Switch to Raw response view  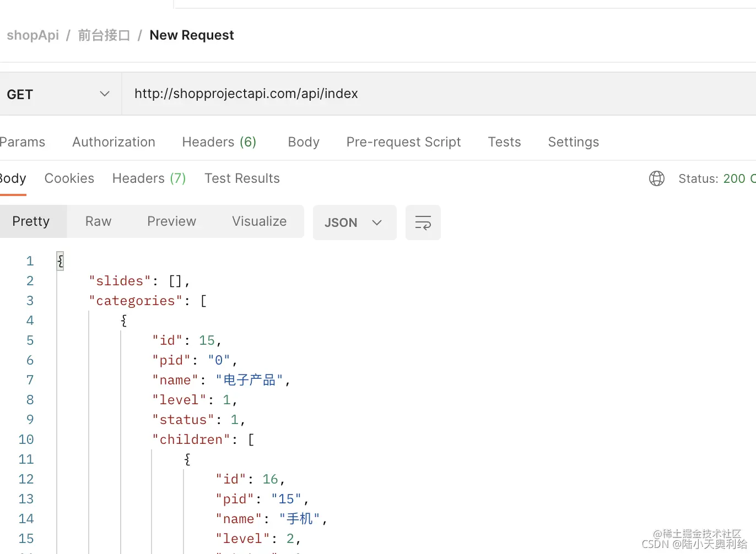coord(99,221)
